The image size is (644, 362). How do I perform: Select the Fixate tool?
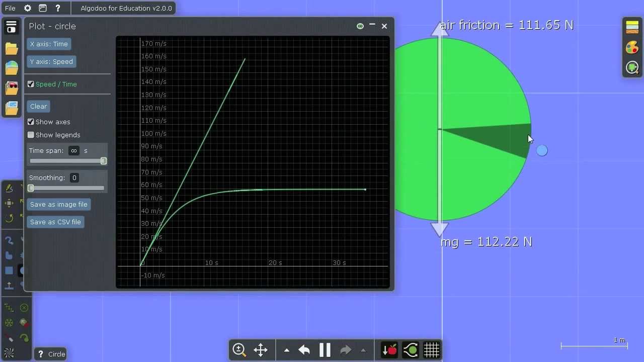[x=24, y=308]
